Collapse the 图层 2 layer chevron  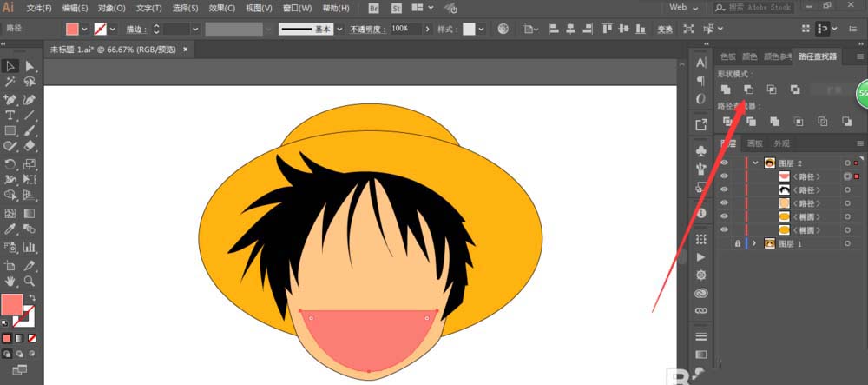[755, 163]
